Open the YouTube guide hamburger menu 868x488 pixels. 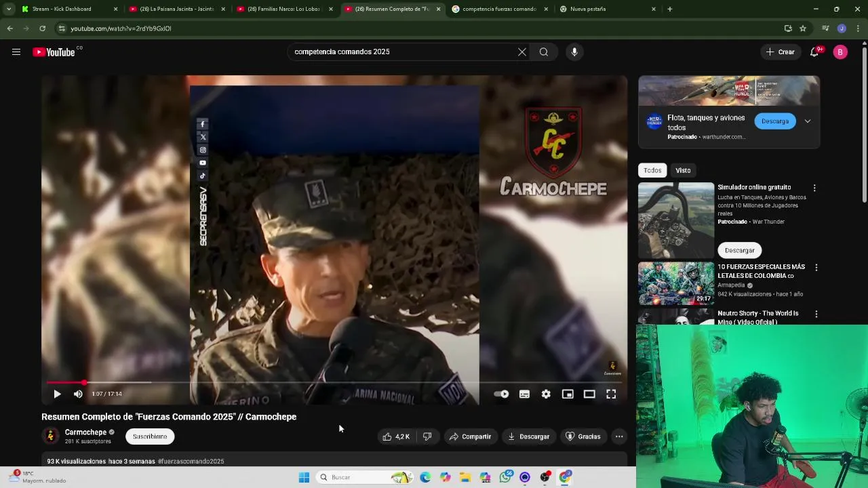tap(16, 52)
